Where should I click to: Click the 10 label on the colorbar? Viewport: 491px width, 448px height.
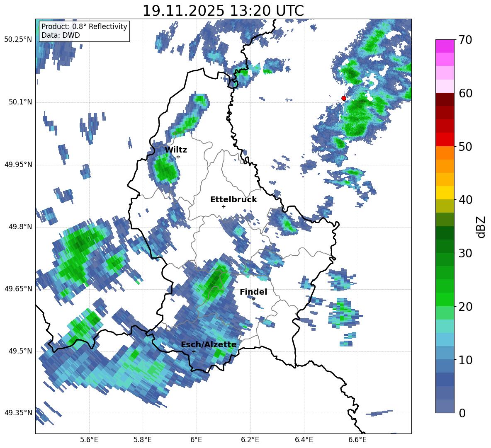(465, 360)
